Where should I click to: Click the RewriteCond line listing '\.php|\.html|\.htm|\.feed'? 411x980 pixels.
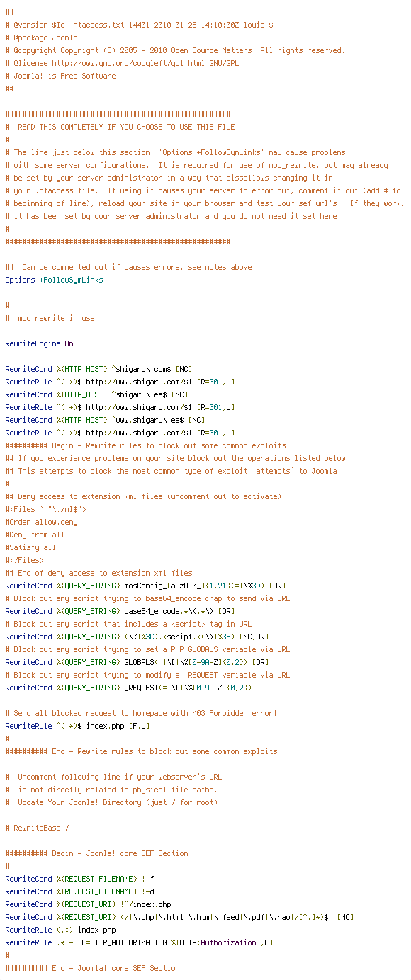(x=179, y=917)
